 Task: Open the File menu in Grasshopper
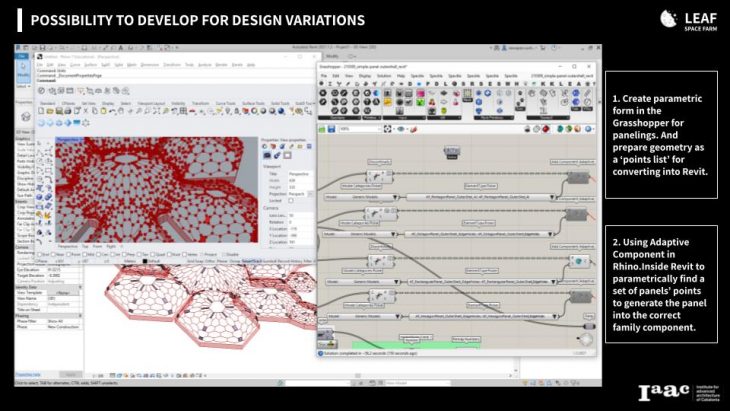(325, 74)
